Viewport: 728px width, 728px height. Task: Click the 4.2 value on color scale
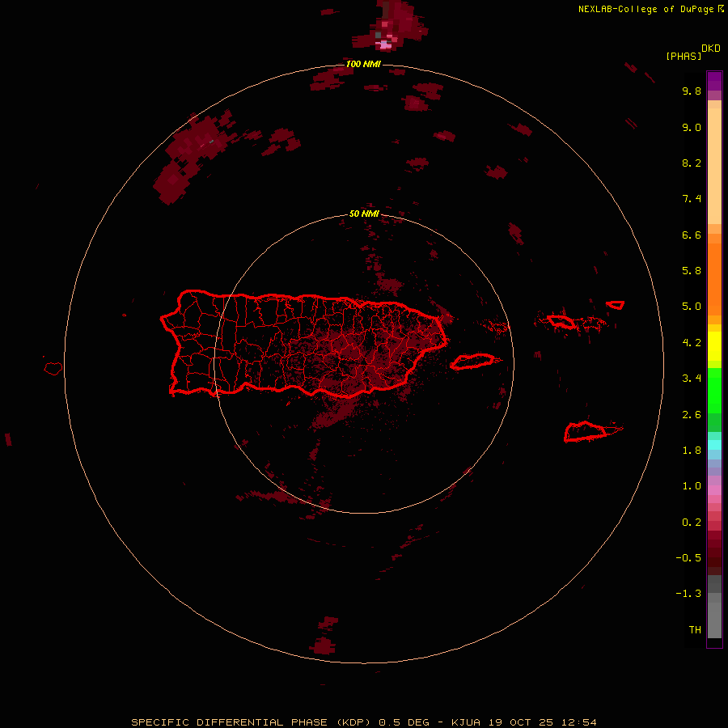coord(692,343)
